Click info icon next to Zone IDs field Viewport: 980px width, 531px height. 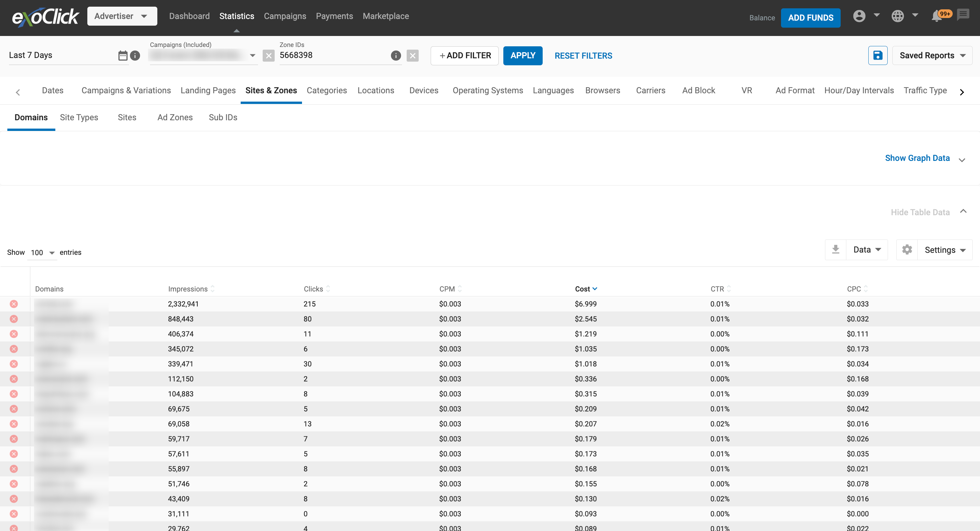click(396, 56)
